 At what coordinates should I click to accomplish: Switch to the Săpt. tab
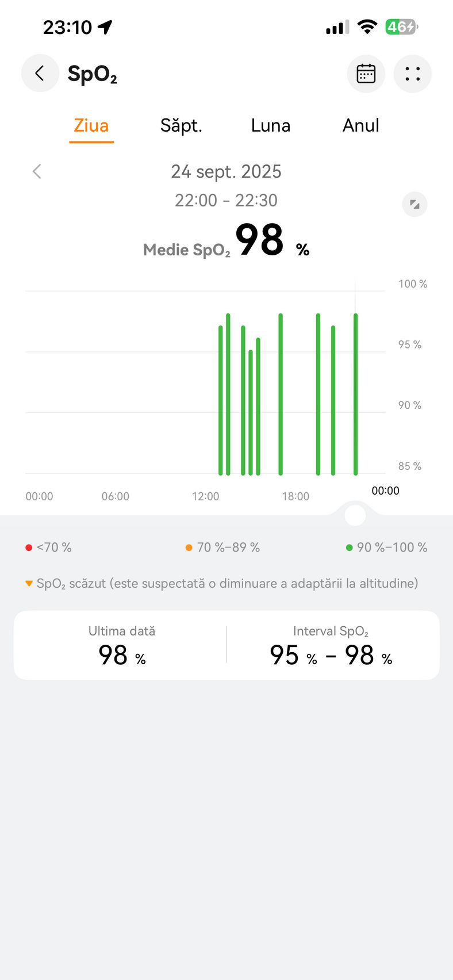(181, 125)
